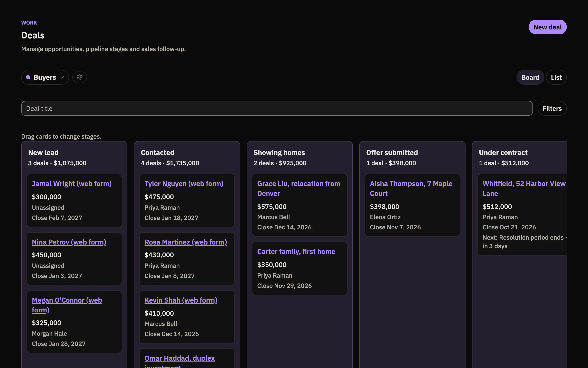Viewport: 588px width, 368px height.
Task: Click the $410,000 amount on Kevin Shah card
Action: pyautogui.click(x=159, y=313)
